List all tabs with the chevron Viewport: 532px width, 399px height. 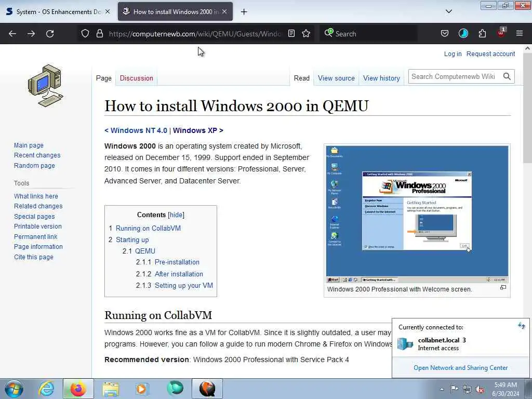(448, 11)
